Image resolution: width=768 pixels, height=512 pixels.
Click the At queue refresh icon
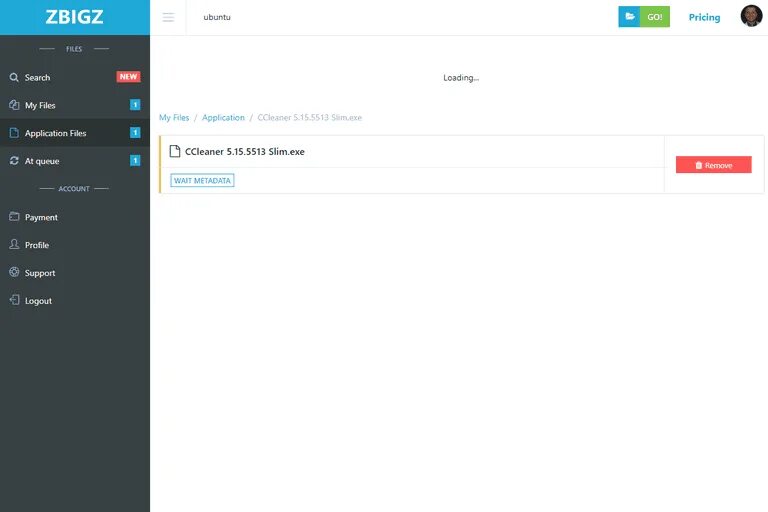click(x=14, y=161)
